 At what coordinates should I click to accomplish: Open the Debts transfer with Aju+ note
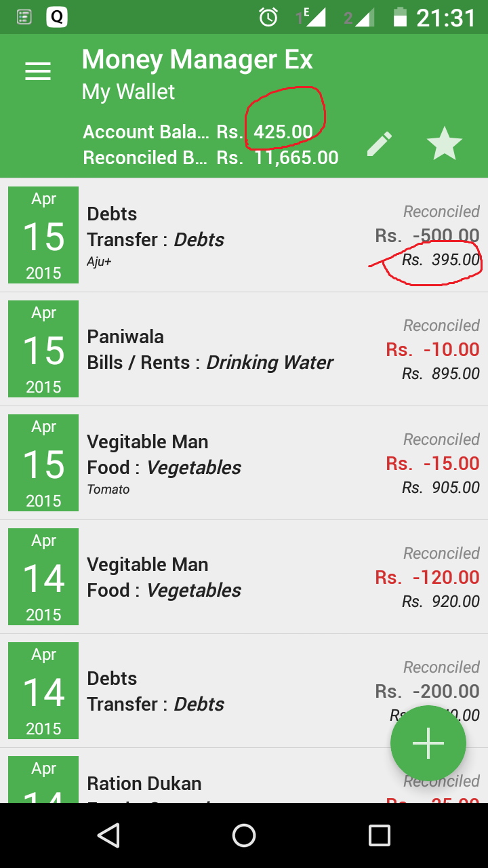click(244, 235)
